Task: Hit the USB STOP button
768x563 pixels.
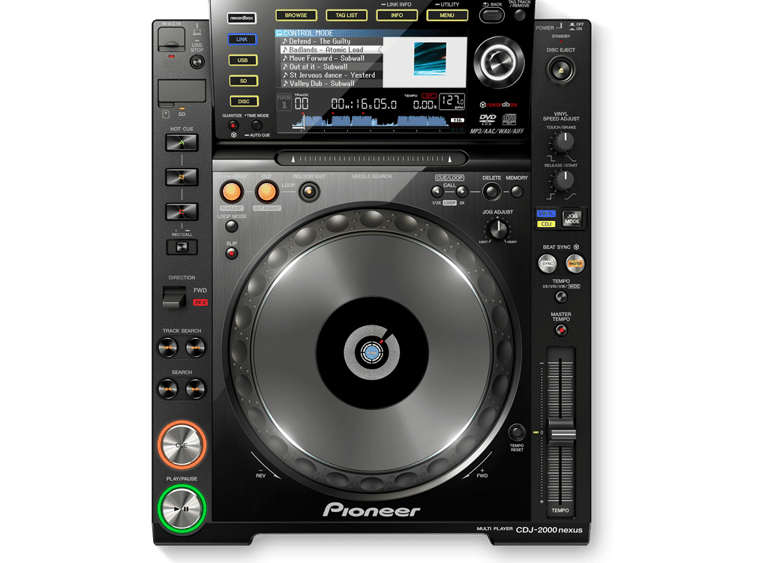Action: (x=197, y=62)
